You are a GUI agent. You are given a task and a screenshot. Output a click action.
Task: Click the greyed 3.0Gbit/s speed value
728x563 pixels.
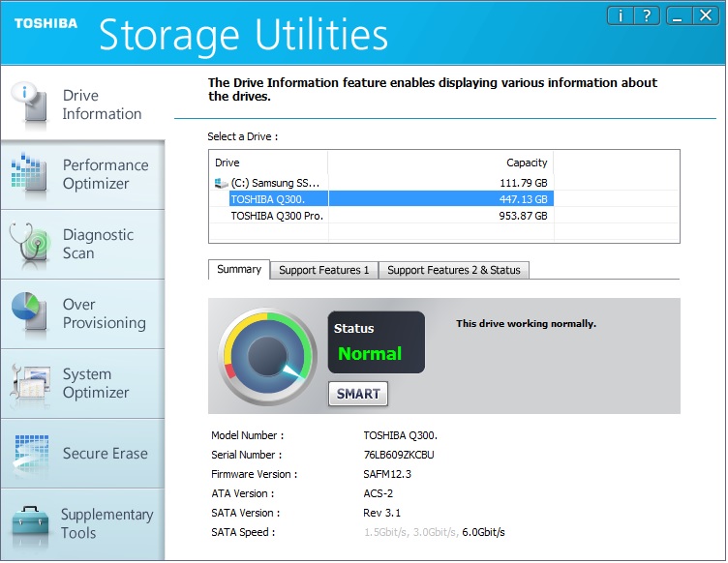coord(436,532)
